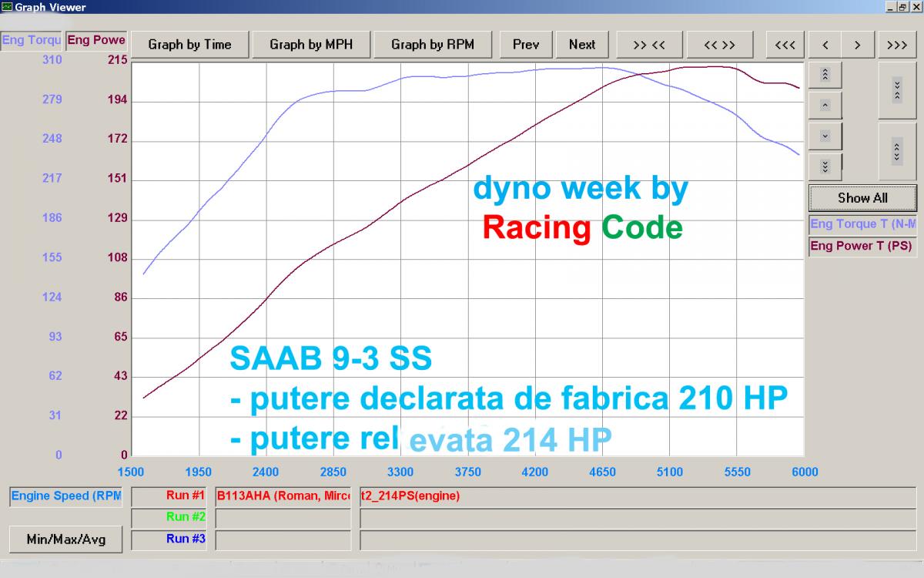924x578 pixels.
Task: Minimize the Graph Viewer window
Action: [892, 7]
